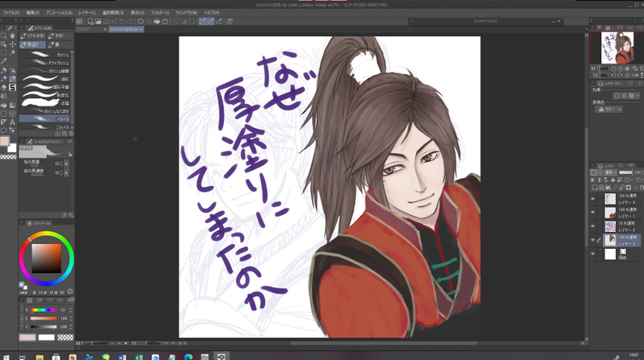Image resolution: width=644 pixels, height=360 pixels.
Task: Click the H value stepper arrows
Action: click(71, 310)
